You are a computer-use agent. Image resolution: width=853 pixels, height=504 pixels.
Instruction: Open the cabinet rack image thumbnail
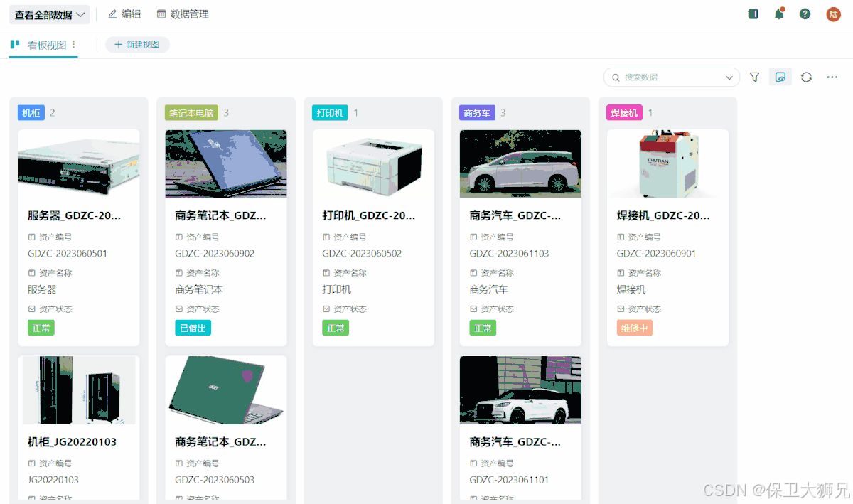click(x=79, y=390)
